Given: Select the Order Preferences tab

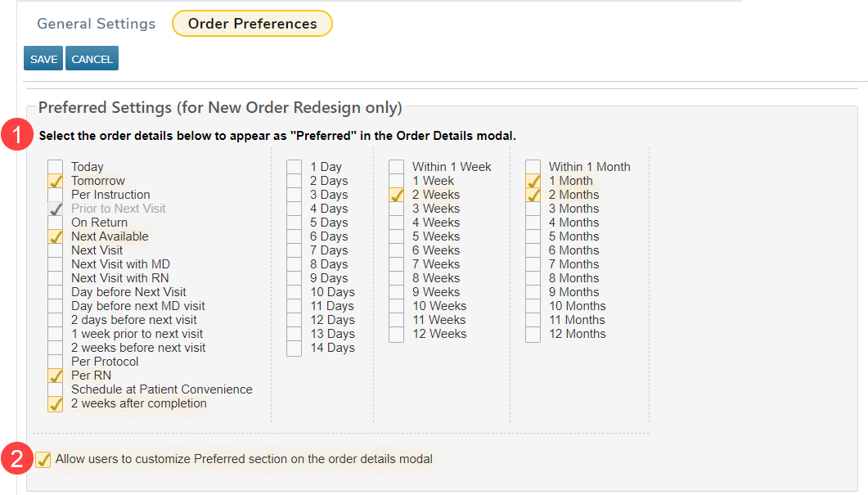Looking at the screenshot, I should [252, 24].
